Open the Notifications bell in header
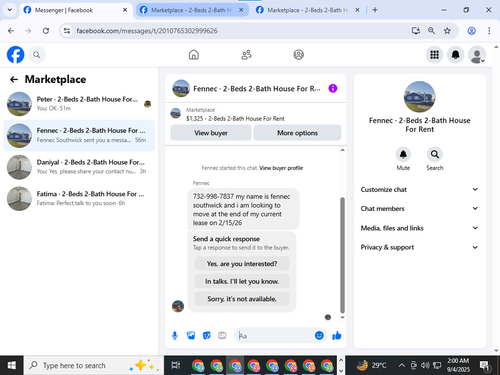The height and width of the screenshot is (375, 500). (x=455, y=55)
